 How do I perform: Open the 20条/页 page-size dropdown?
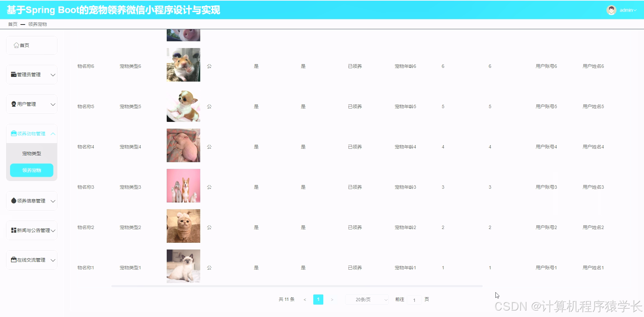367,299
